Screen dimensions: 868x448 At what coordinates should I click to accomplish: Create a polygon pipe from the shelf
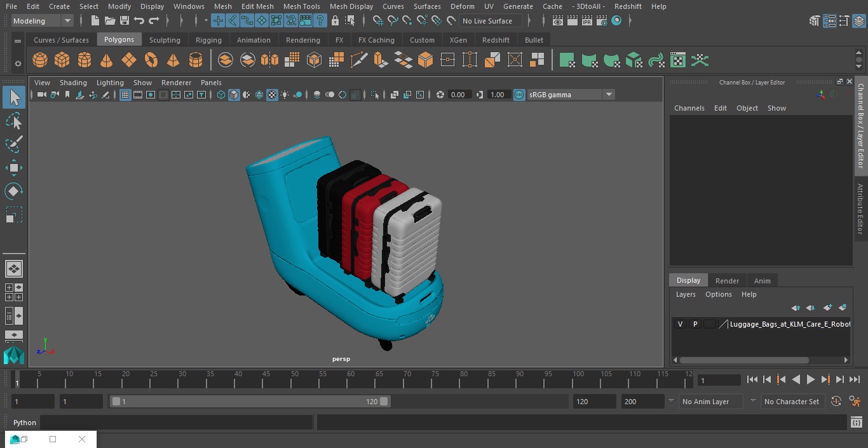point(196,60)
